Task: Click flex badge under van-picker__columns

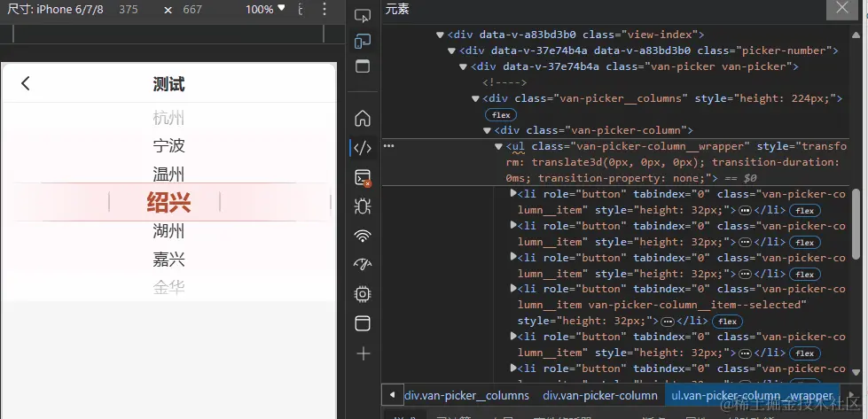Action: click(x=501, y=115)
